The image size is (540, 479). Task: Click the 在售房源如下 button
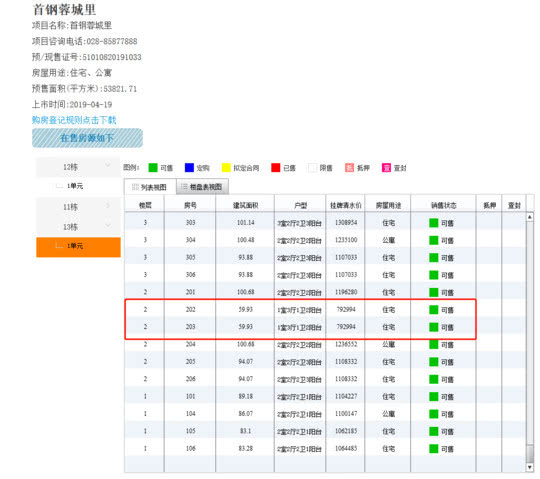[87, 138]
